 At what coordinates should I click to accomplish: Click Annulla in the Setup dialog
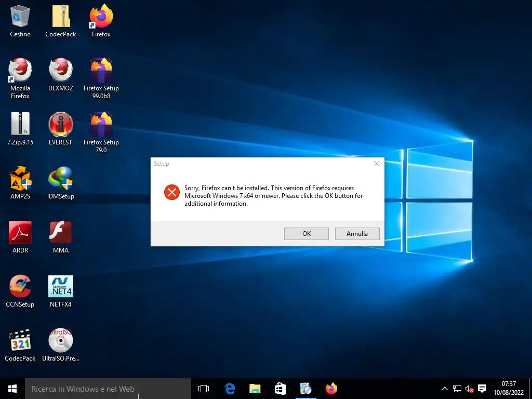[x=357, y=234]
